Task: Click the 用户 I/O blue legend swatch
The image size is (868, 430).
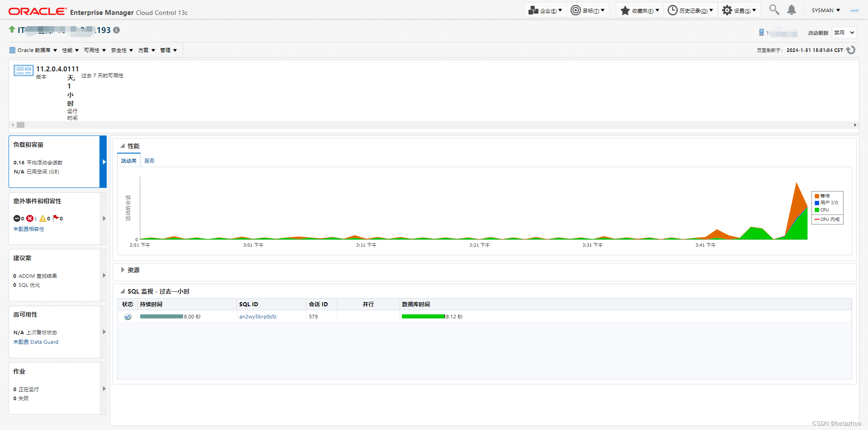Action: [817, 203]
